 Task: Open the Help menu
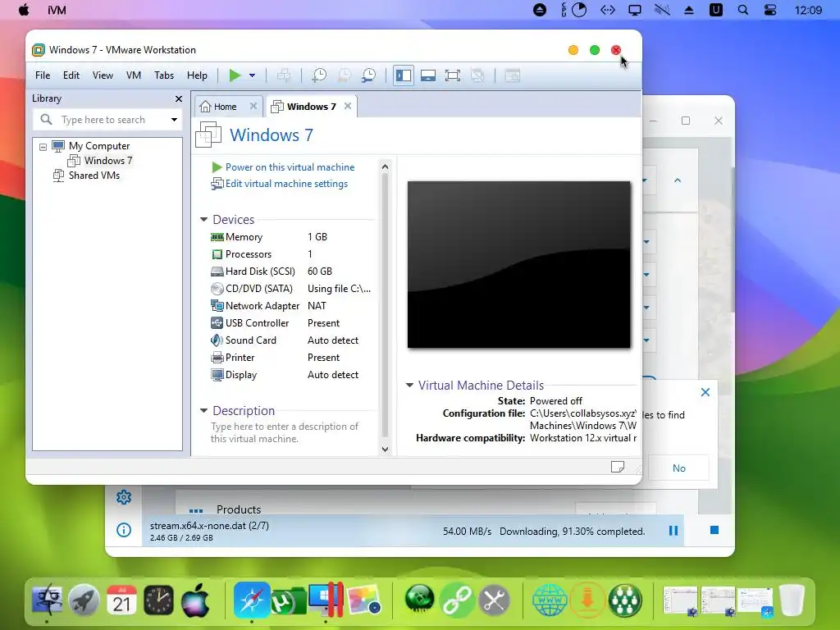(x=197, y=75)
